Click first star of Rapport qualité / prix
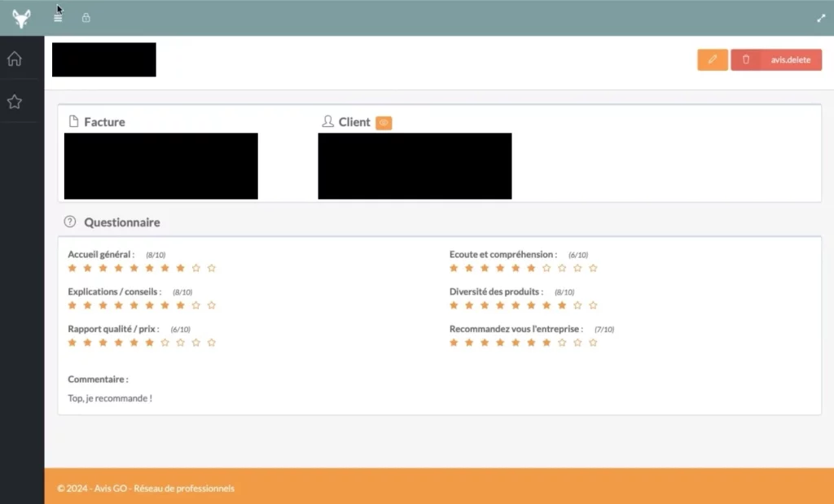This screenshot has width=834, height=504. point(72,343)
